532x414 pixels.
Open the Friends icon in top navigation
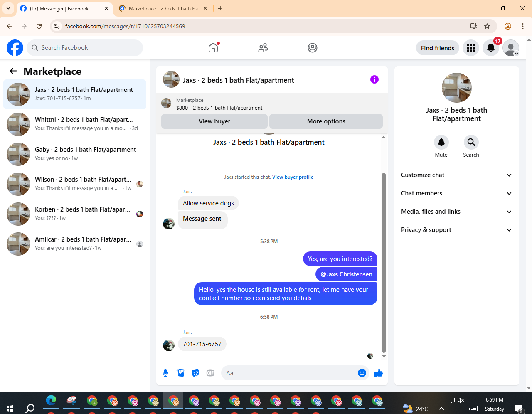tap(263, 48)
